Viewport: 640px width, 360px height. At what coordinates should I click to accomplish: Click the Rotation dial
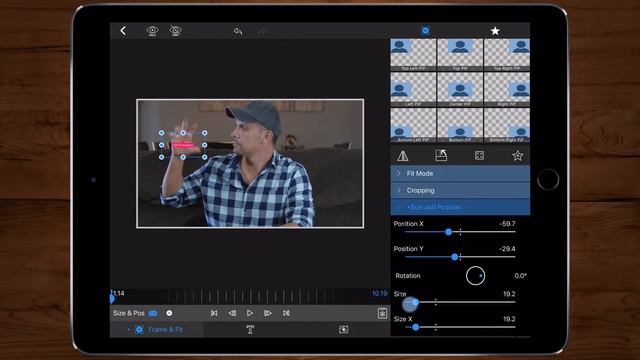pos(475,276)
